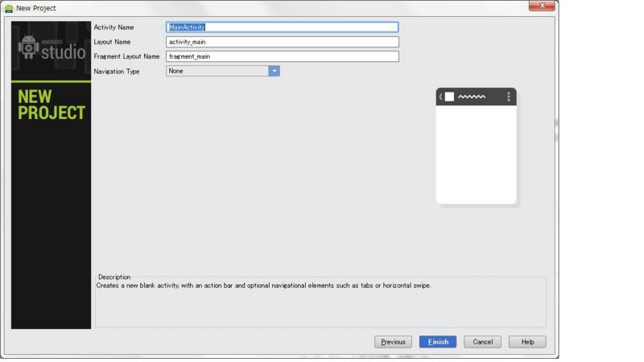Open the Navigation Type dropdown

coord(223,71)
